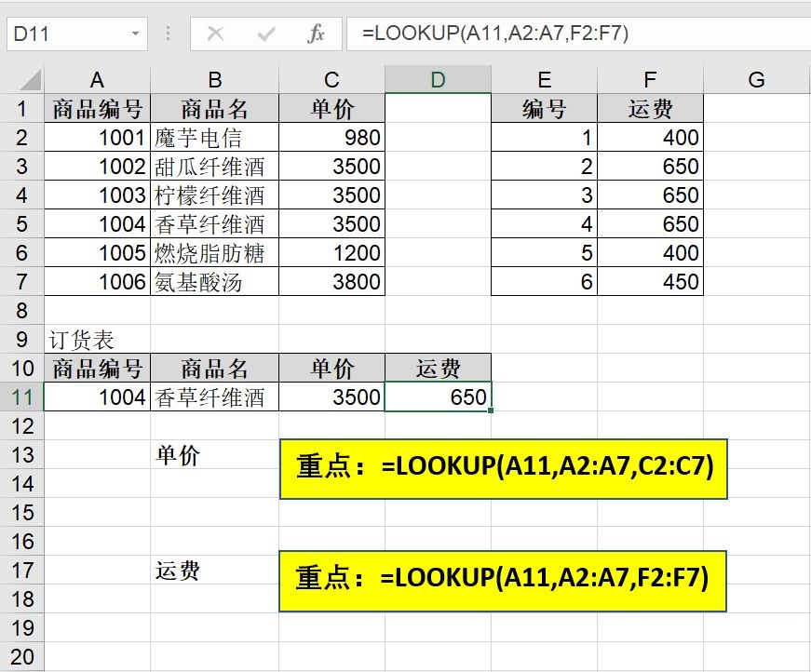Click the 运费 header in cell F1

[x=650, y=109]
